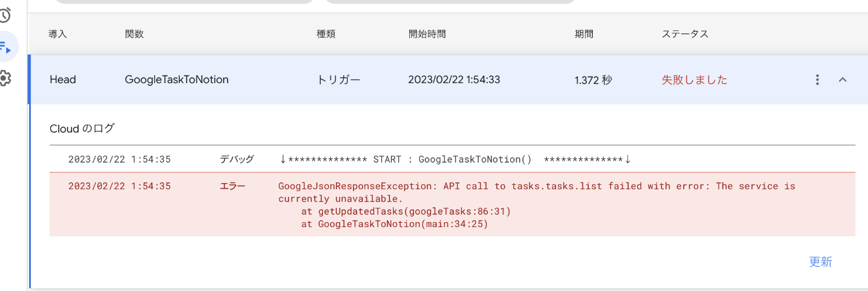Click the 種類 column header
This screenshot has width=868, height=291.
tap(326, 34)
